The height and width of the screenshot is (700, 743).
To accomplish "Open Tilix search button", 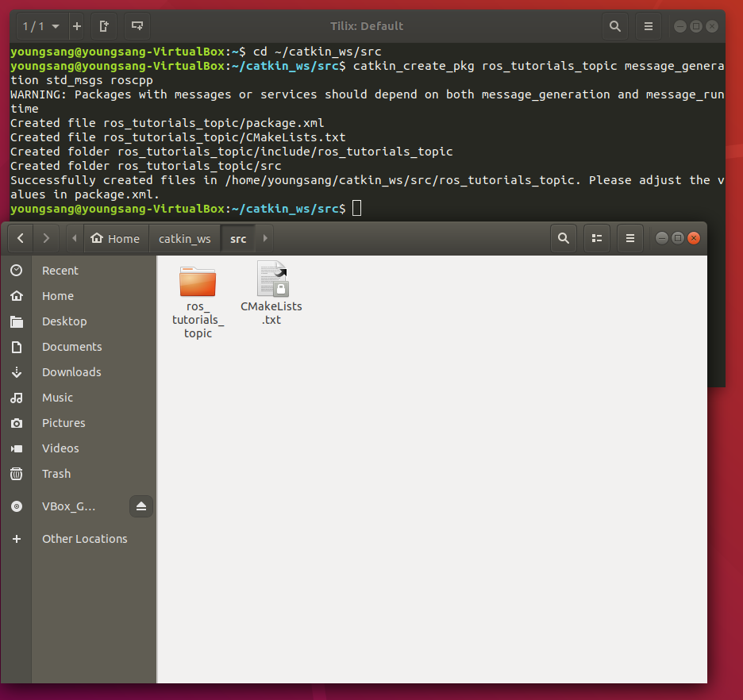I will pyautogui.click(x=615, y=26).
